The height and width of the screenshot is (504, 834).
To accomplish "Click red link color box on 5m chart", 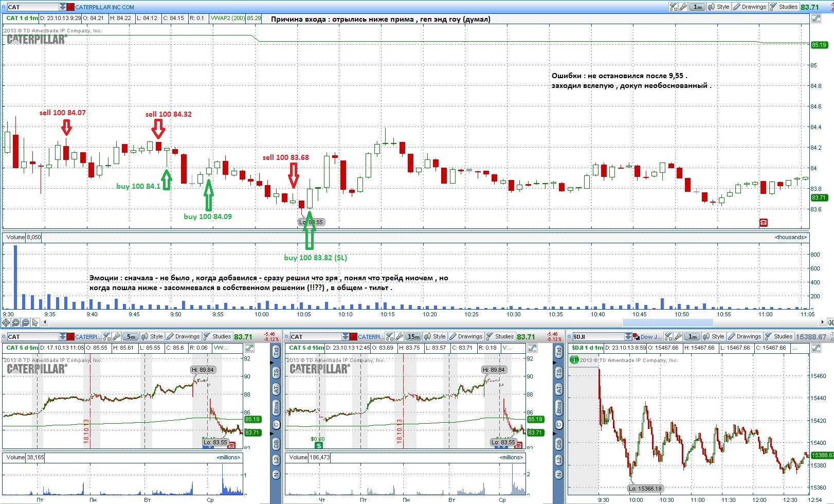I will tap(71, 336).
